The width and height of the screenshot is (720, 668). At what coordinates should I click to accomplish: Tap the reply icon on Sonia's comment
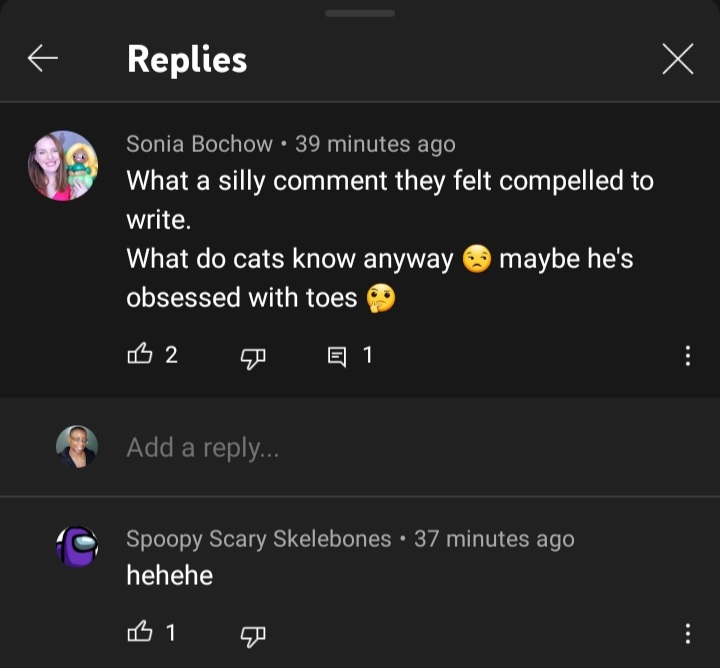[337, 355]
